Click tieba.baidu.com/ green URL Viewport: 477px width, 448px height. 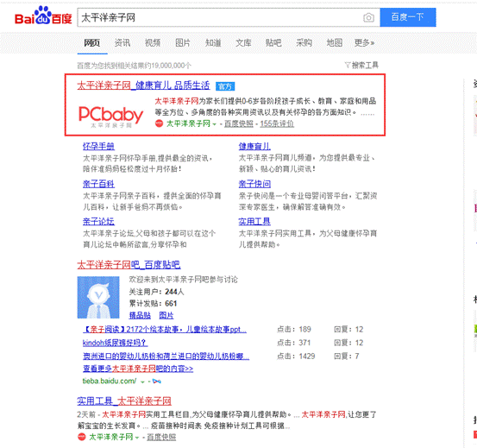[110, 381]
